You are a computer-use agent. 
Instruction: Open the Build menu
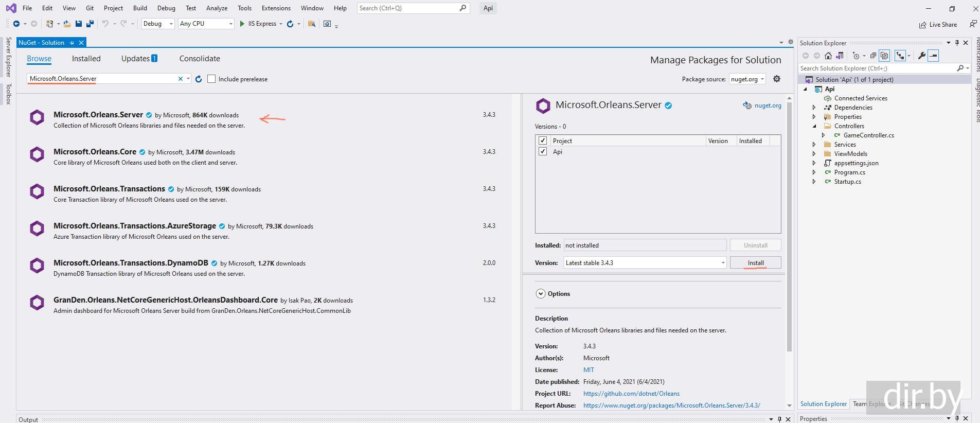[x=140, y=8]
